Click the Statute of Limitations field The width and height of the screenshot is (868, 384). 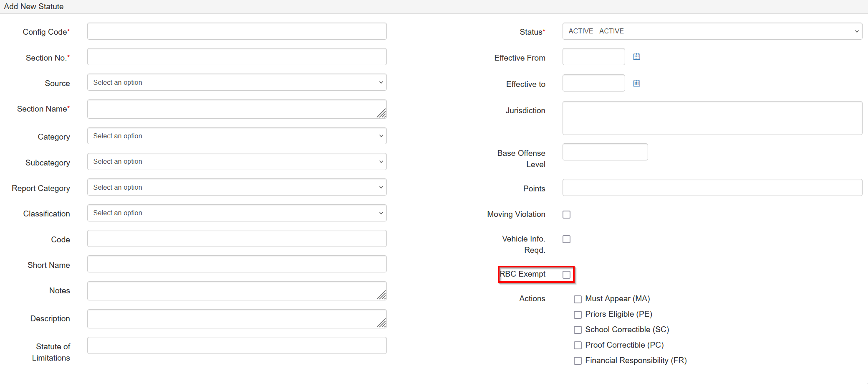[x=237, y=346]
